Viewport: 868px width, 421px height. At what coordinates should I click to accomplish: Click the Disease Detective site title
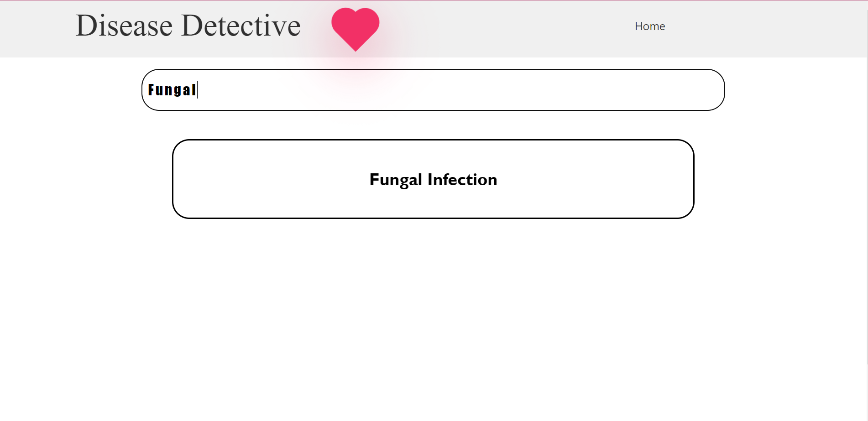point(188,25)
